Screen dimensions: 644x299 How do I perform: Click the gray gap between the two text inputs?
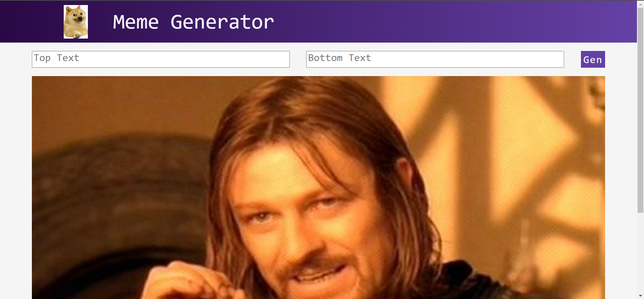(x=298, y=59)
